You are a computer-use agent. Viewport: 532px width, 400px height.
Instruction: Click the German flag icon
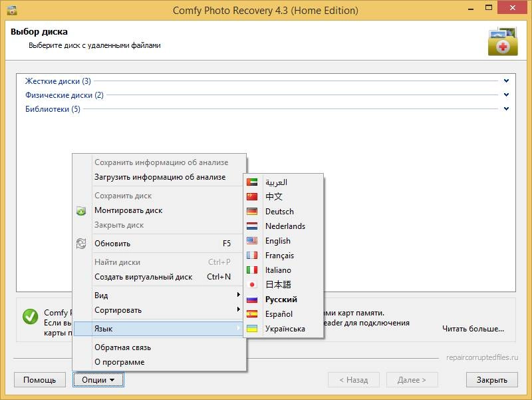tap(252, 211)
